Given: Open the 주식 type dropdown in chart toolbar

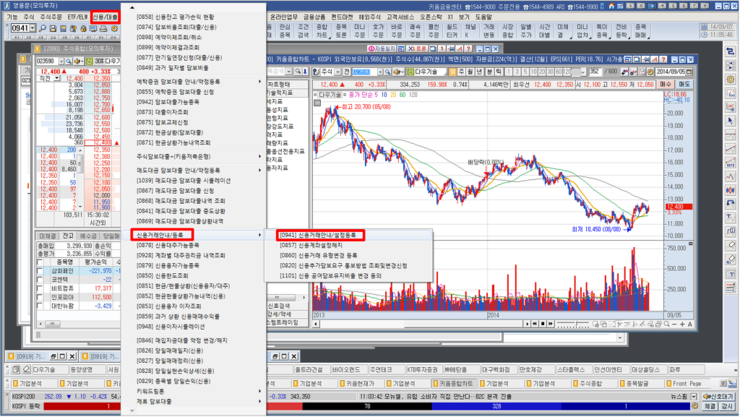Looking at the screenshot, I should (x=337, y=72).
